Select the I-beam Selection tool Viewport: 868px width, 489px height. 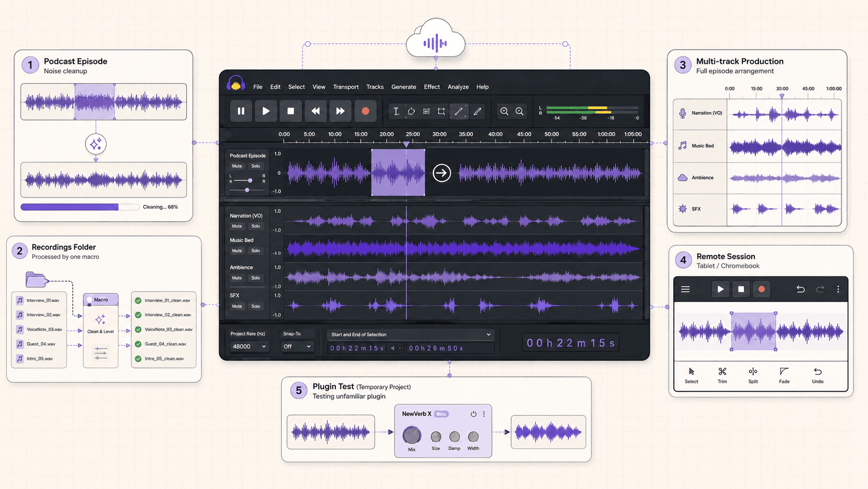396,111
